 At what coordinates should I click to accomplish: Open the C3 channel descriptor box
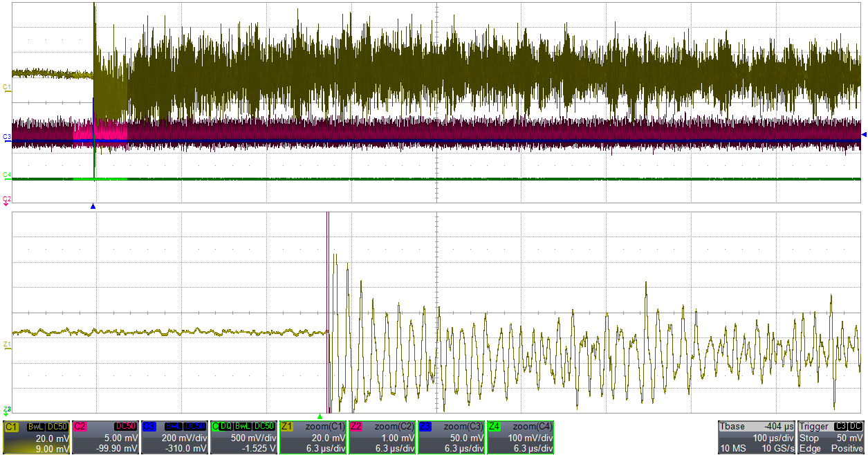174,437
